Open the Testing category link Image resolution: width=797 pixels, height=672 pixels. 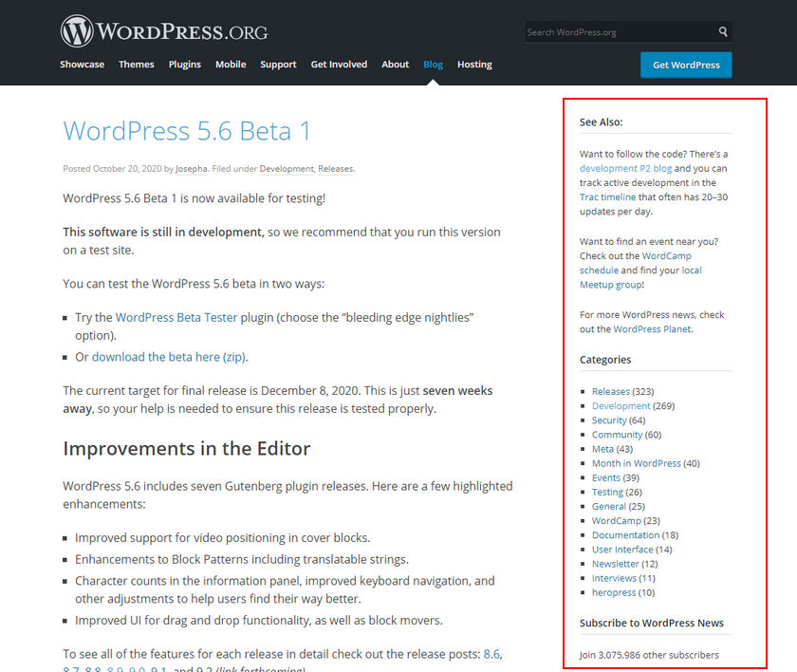pyautogui.click(x=607, y=492)
